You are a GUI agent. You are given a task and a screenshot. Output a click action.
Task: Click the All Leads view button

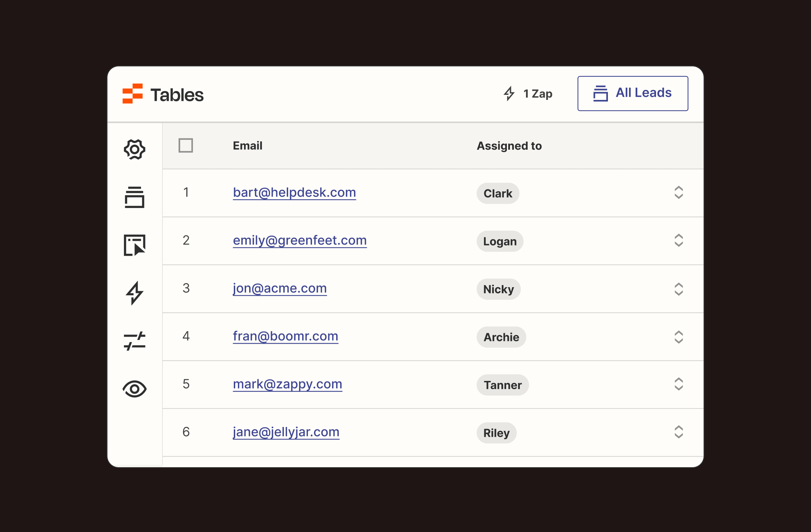click(632, 93)
